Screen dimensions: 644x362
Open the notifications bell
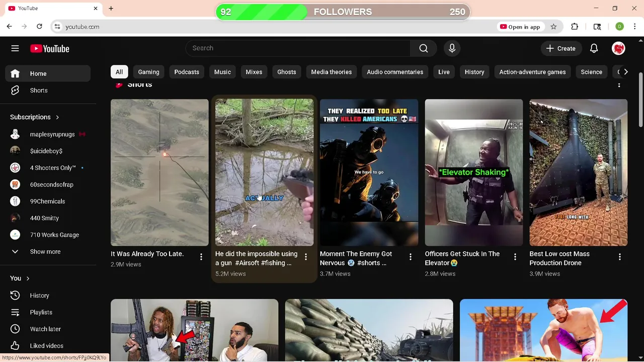click(x=594, y=48)
